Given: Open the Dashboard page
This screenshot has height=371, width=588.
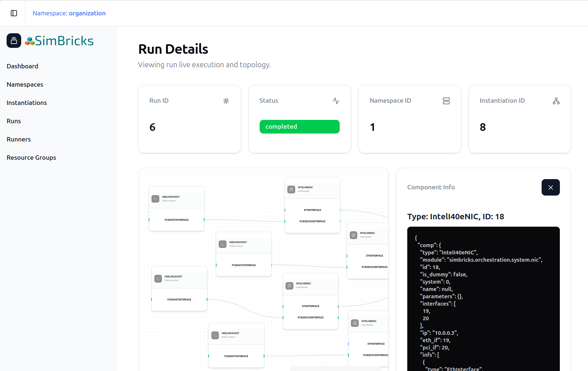Looking at the screenshot, I should click(x=22, y=66).
